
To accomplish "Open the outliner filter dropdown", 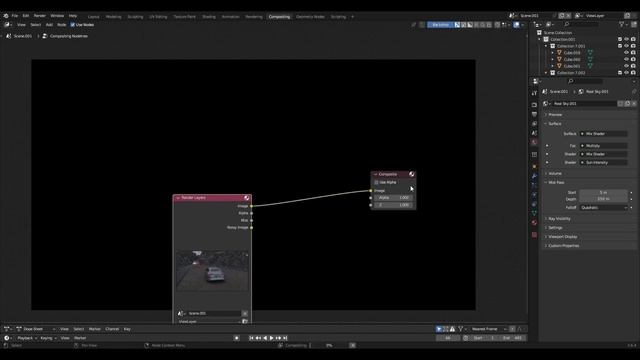I will coord(622,25).
